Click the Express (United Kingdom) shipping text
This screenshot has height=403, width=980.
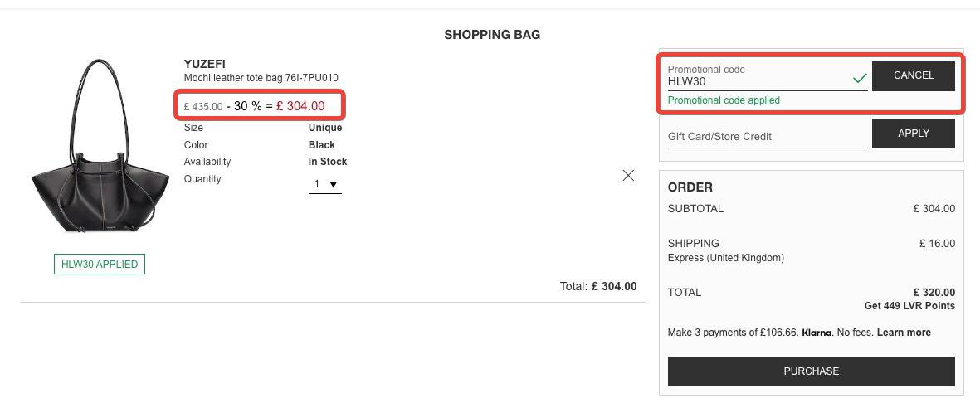[x=725, y=257]
